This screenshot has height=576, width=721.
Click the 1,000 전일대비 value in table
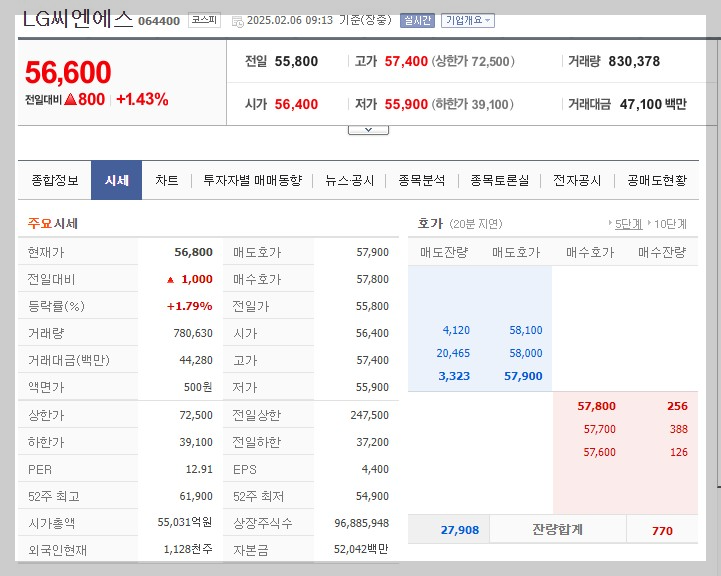coord(197,279)
